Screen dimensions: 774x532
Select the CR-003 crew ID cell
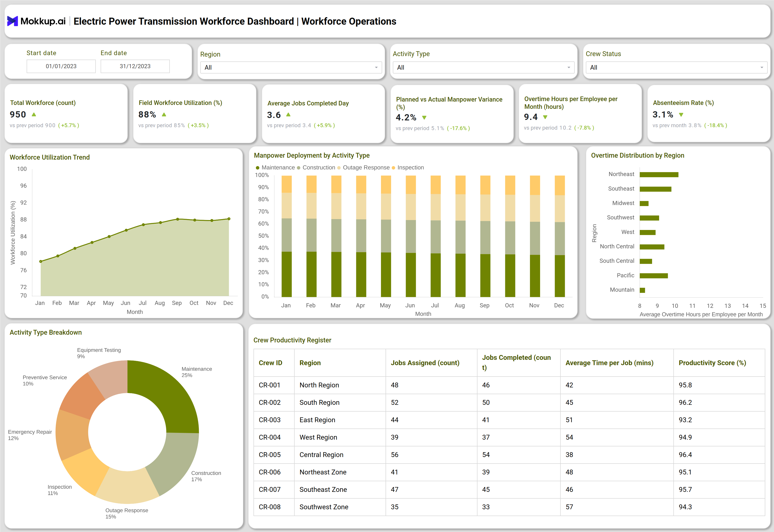(274, 420)
